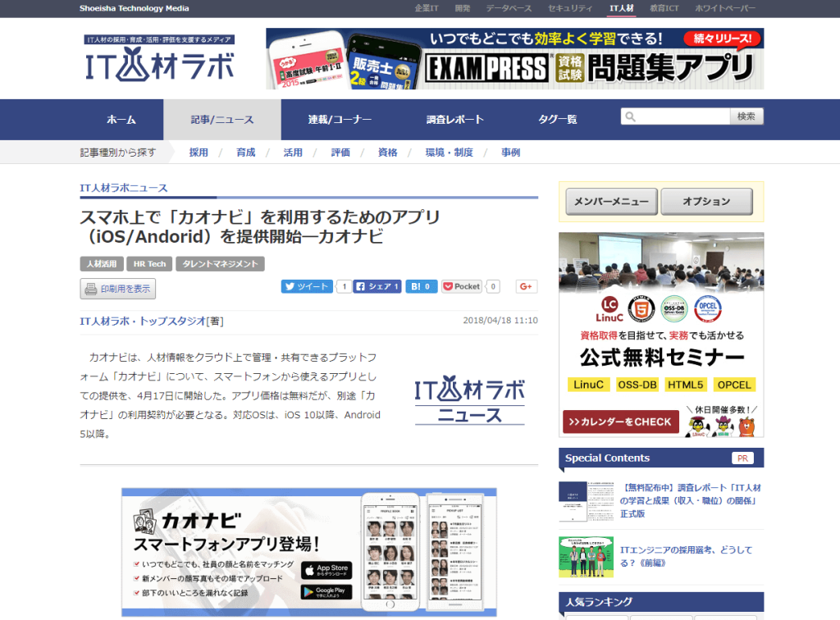
Task: Click the PR label in Special Contents
Action: (742, 458)
